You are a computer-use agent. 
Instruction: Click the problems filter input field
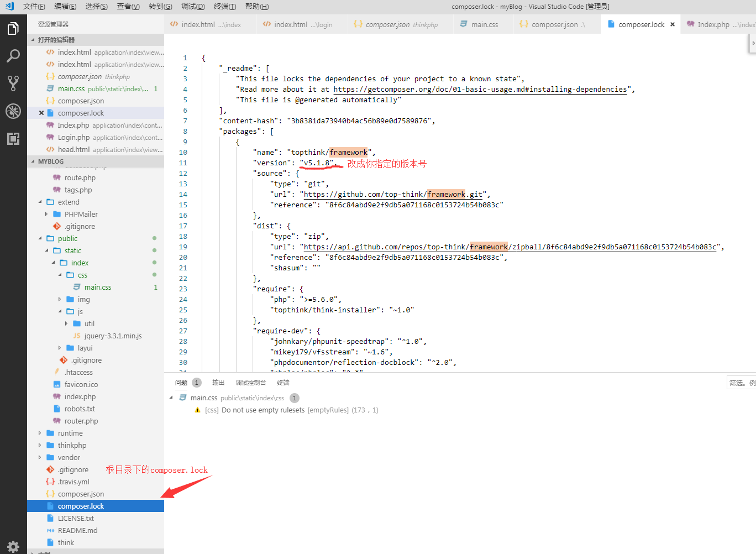742,383
